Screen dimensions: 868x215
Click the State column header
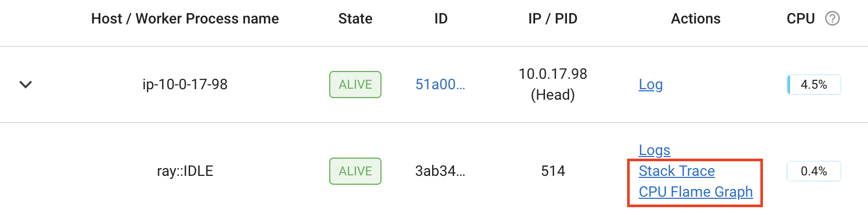[355, 19]
